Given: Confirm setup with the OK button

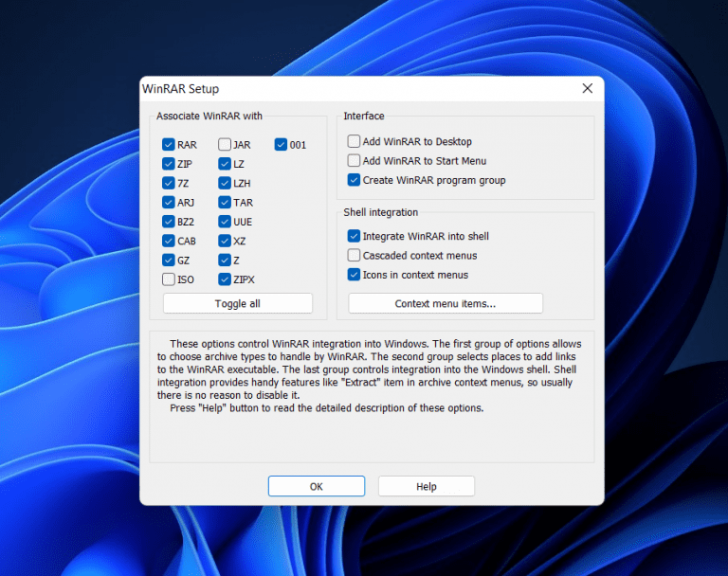Looking at the screenshot, I should [x=317, y=486].
